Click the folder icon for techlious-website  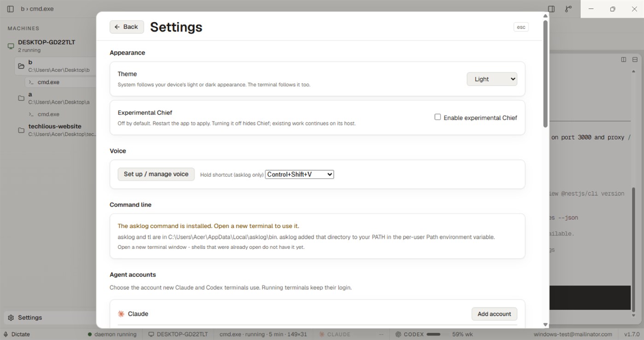coord(21,130)
